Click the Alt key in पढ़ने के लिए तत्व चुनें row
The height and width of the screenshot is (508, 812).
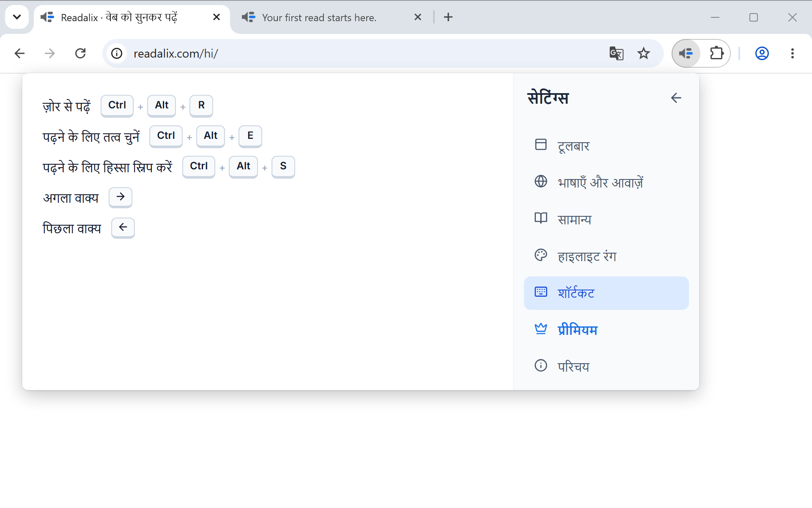pyautogui.click(x=211, y=136)
